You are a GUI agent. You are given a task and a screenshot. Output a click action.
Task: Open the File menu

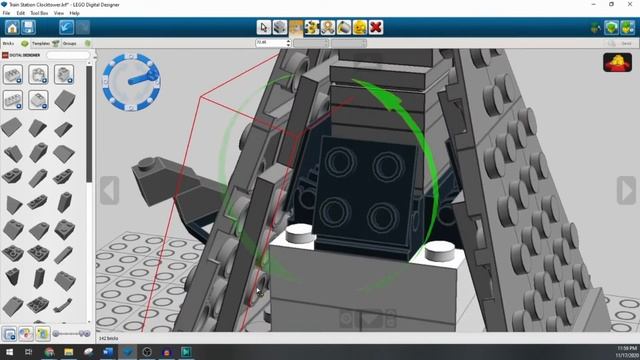pos(7,13)
